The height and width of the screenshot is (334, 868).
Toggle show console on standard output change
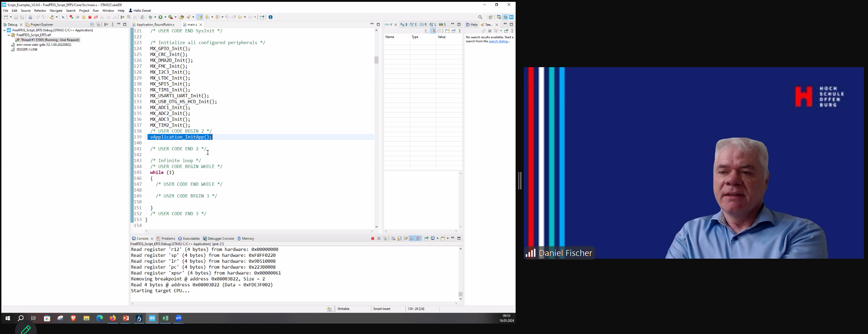tap(412, 238)
